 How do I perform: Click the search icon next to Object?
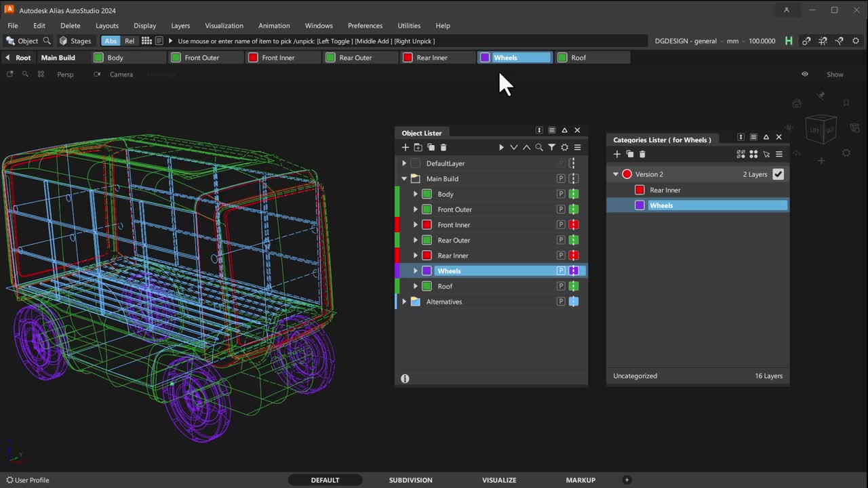tap(47, 41)
